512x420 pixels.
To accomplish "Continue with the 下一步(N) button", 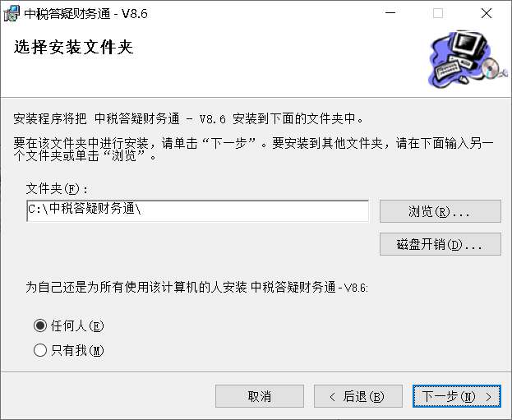I will coord(457,396).
